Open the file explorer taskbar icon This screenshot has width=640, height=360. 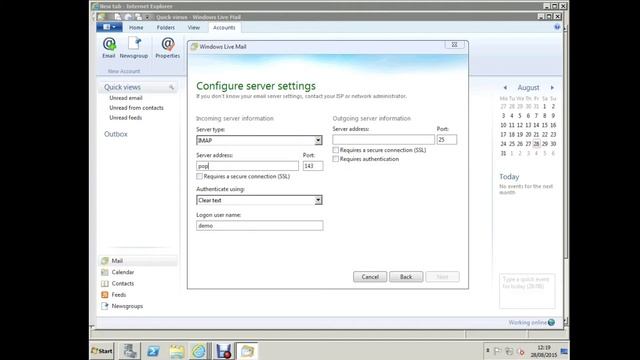pyautogui.click(x=177, y=351)
